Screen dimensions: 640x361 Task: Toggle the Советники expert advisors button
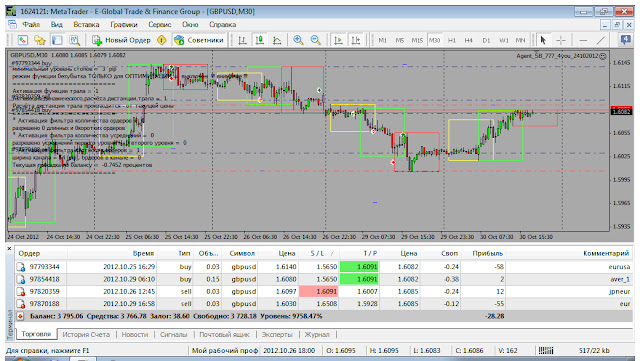199,40
